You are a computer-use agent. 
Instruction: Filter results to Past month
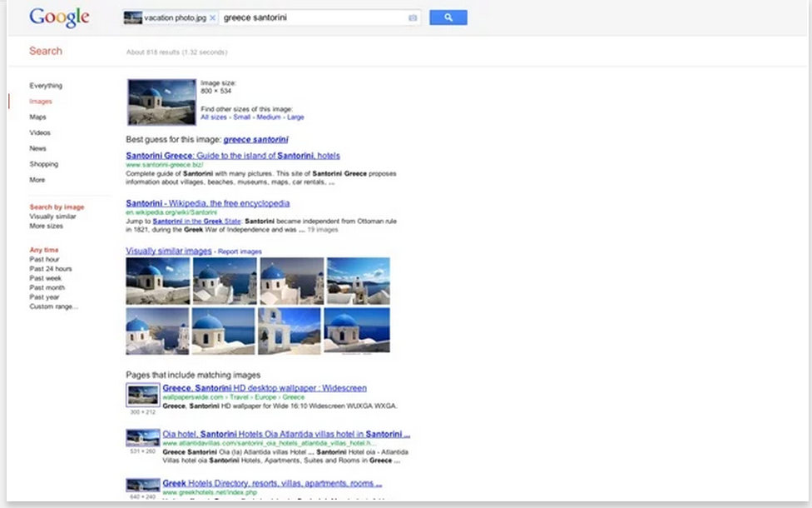click(x=47, y=287)
